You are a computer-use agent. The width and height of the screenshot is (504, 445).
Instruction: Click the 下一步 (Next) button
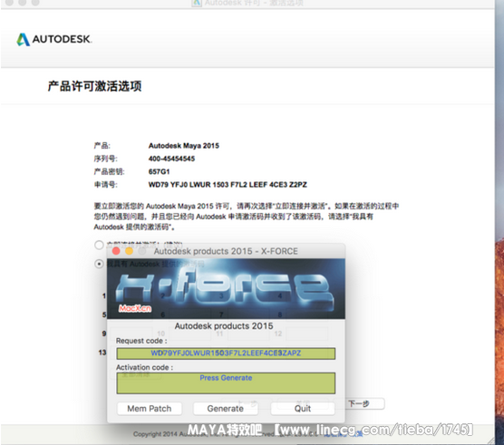359,403
